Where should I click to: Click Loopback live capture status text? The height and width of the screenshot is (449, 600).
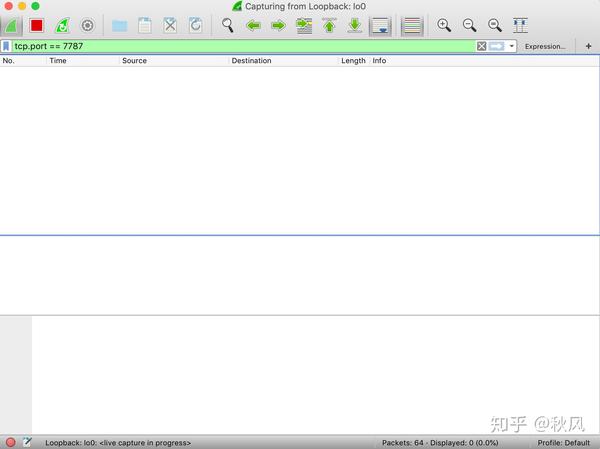pyautogui.click(x=118, y=443)
